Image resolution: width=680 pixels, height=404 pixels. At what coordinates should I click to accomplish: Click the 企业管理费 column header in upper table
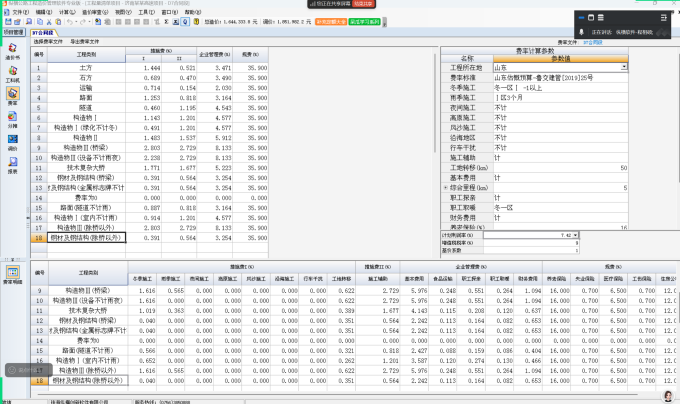tap(214, 55)
